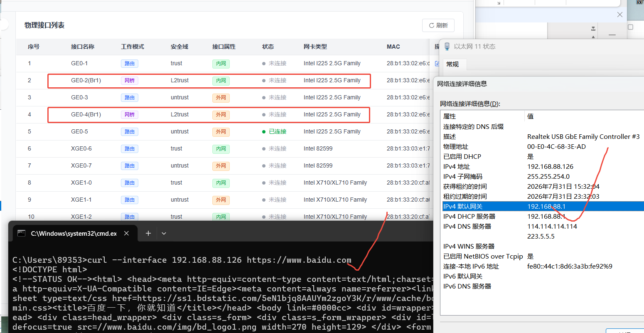This screenshot has height=333, width=644.
Task: Select the IPv4 WINS 服务器 row
Action: coord(542,247)
